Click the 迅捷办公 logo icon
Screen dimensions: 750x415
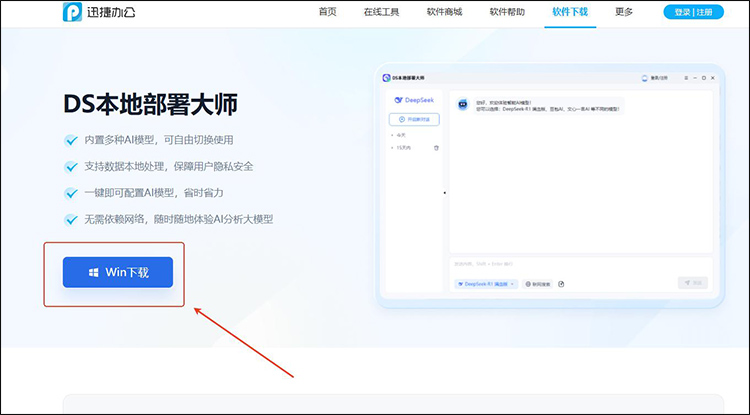[x=72, y=12]
